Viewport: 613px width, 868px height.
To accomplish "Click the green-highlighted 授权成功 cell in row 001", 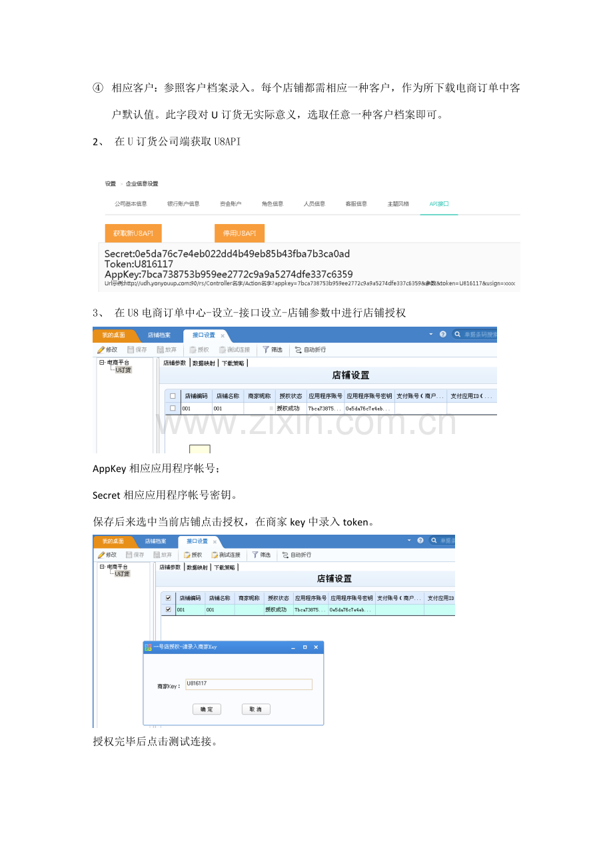I will [x=278, y=609].
